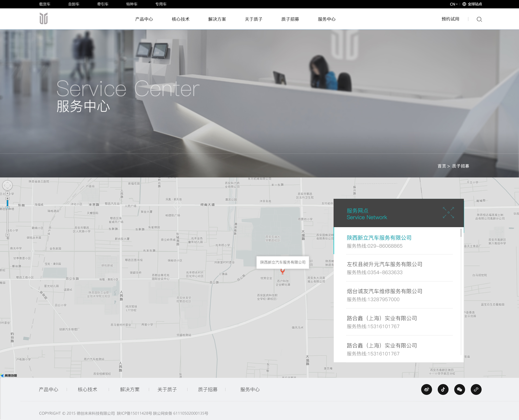
Task: Click the map zoom slider handle
Action: click(x=8, y=207)
